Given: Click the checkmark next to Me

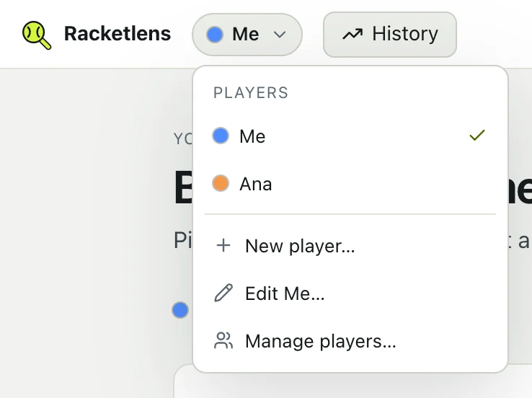Looking at the screenshot, I should tap(477, 136).
